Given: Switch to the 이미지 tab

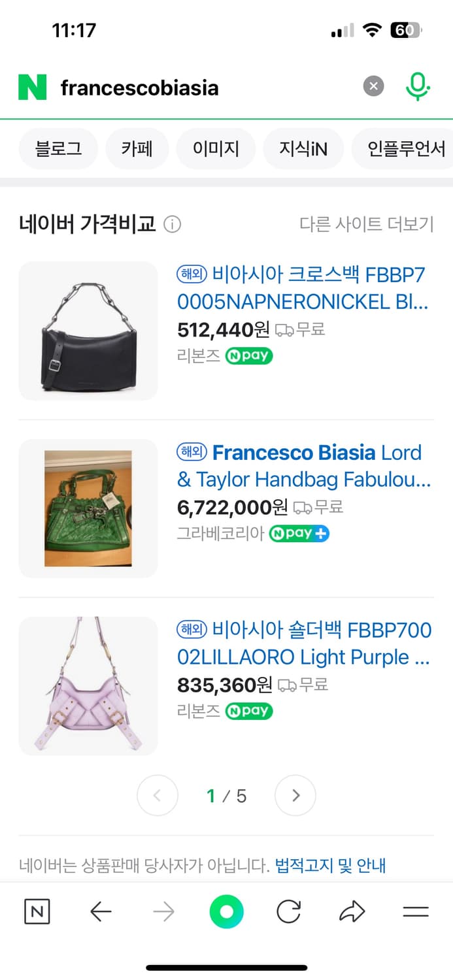Looking at the screenshot, I should [216, 149].
